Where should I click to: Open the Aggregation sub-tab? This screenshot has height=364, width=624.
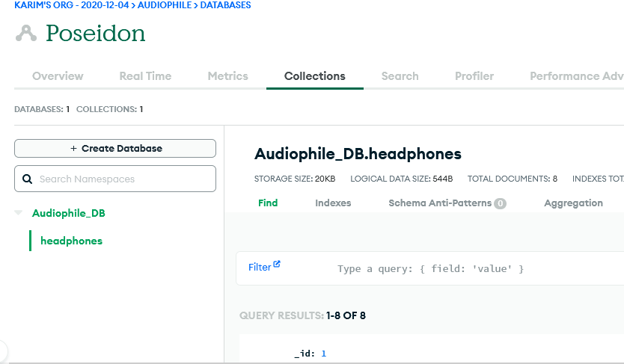[573, 203]
